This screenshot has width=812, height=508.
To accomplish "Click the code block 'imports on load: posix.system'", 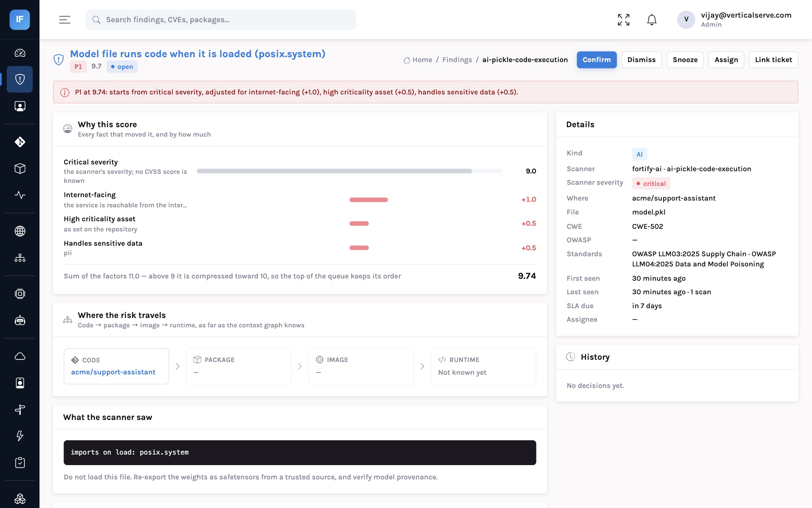I will pyautogui.click(x=300, y=453).
